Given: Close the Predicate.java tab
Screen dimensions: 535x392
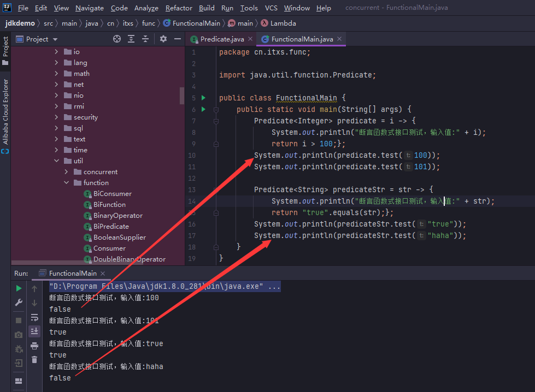Looking at the screenshot, I should [x=250, y=39].
